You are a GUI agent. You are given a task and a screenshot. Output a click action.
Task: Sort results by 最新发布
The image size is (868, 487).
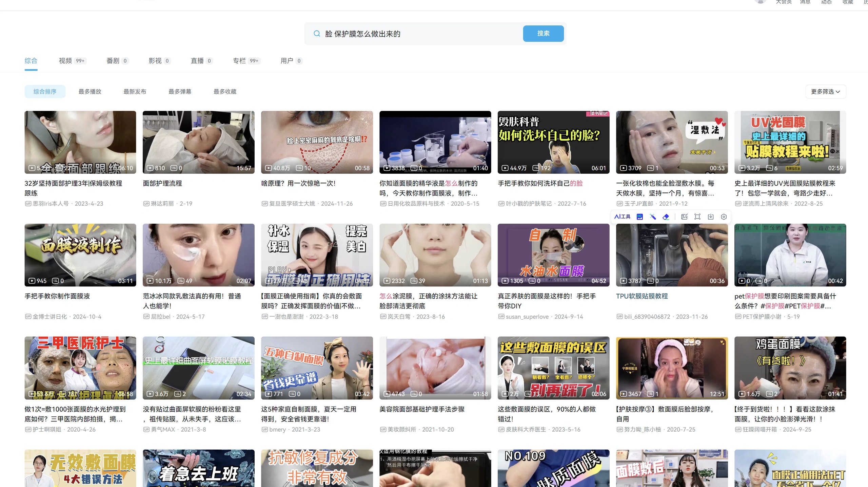pyautogui.click(x=134, y=91)
